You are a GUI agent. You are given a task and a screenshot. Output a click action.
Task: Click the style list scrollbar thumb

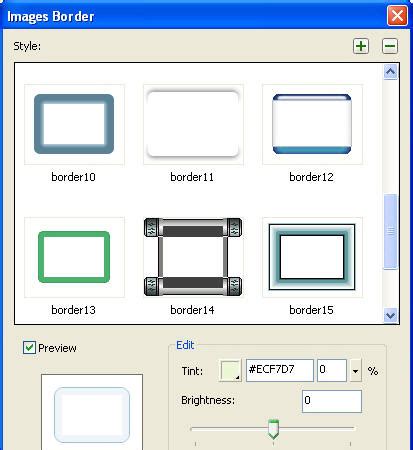click(390, 231)
